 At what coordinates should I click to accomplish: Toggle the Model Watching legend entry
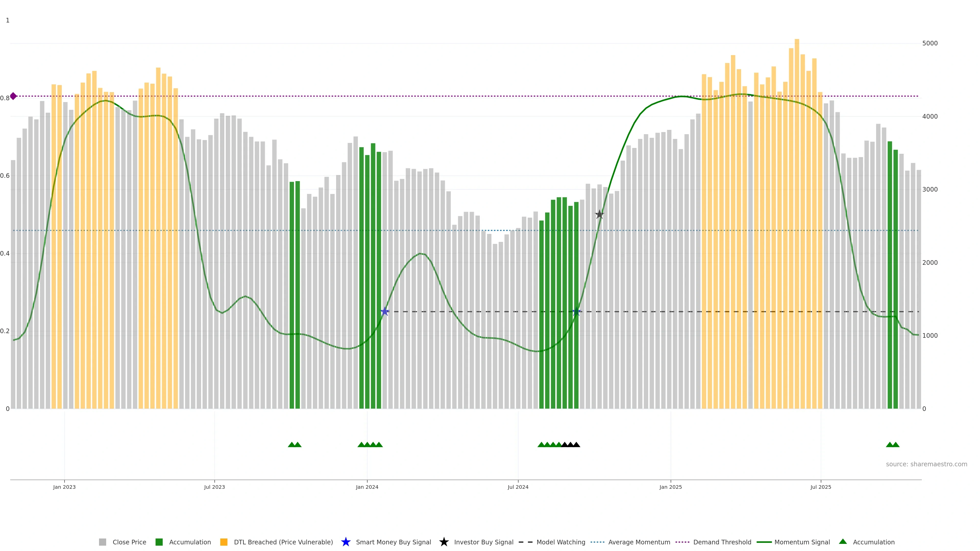[560, 542]
